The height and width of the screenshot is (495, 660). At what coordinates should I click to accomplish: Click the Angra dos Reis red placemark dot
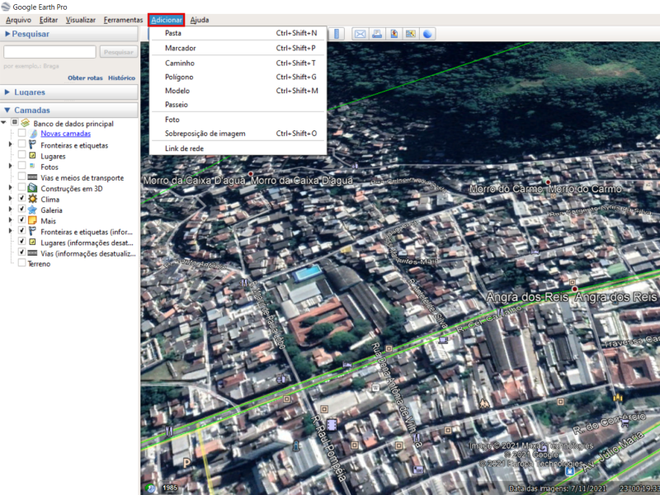click(x=575, y=289)
